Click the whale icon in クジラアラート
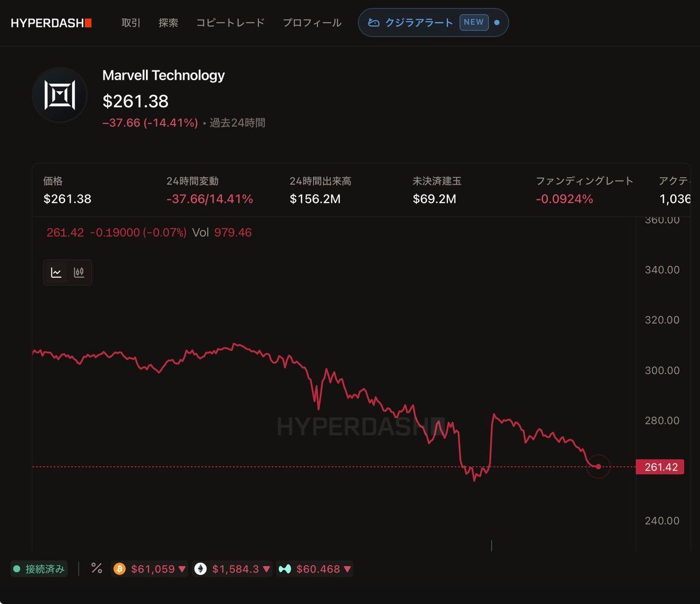The width and height of the screenshot is (700, 604). pyautogui.click(x=374, y=22)
